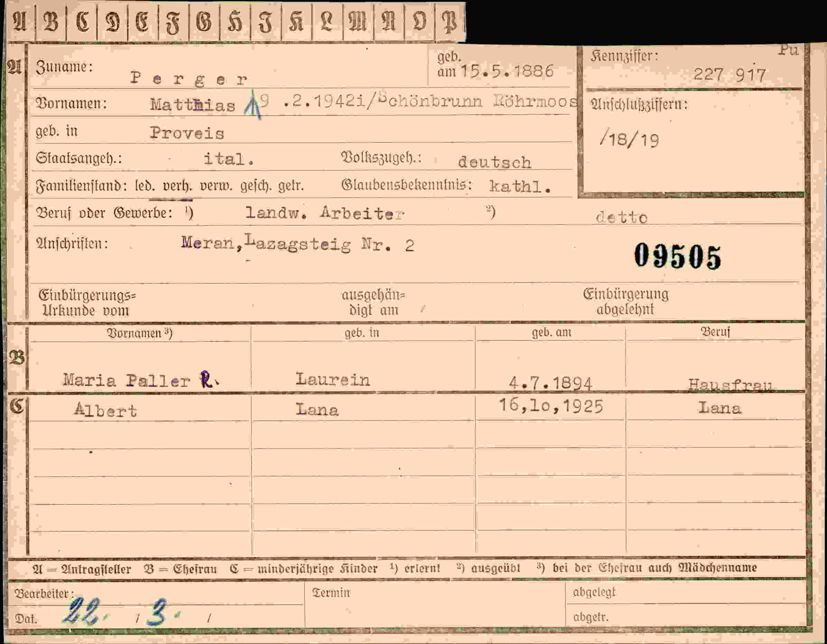This screenshot has height=644, width=827.
Task: Click the 'Bearbeiter:' label
Action: coord(44,594)
